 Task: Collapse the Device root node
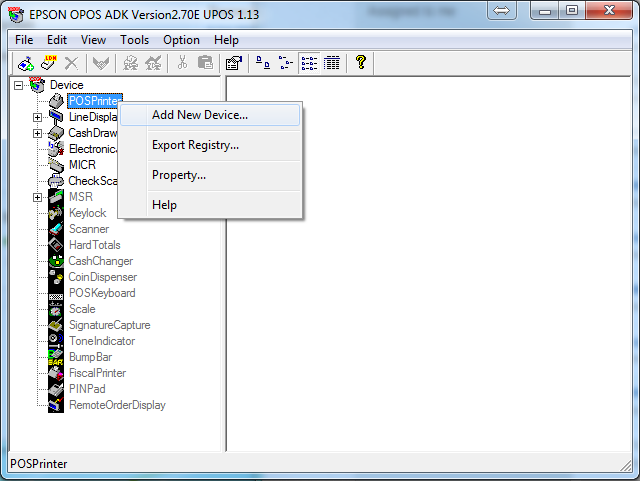click(x=18, y=85)
